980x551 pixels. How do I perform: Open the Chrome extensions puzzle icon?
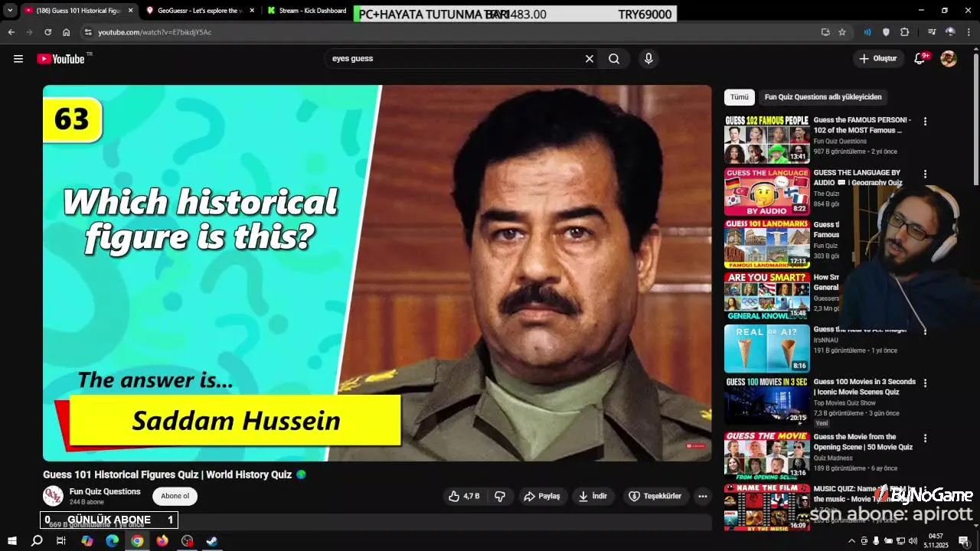click(x=905, y=32)
